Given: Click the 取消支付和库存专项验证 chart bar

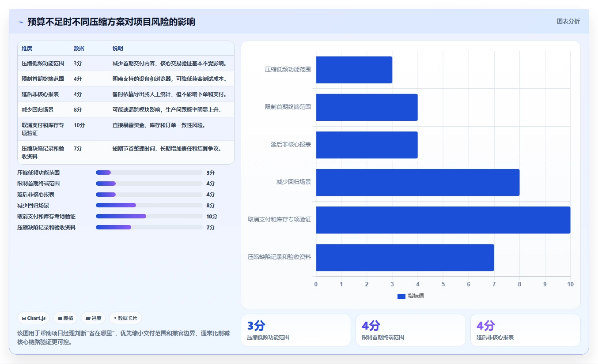Looking at the screenshot, I should [x=443, y=220].
